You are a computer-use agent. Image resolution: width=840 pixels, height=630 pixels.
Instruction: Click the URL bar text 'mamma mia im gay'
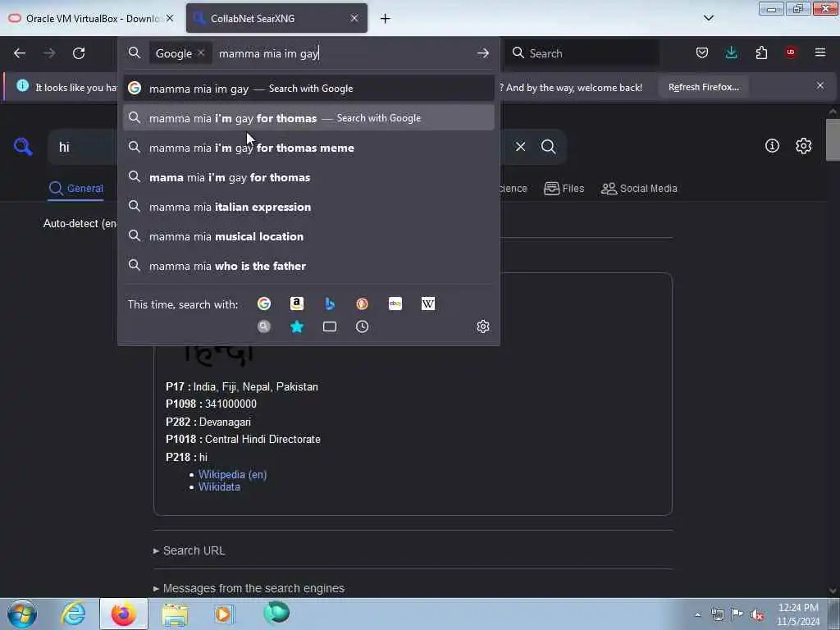point(269,53)
